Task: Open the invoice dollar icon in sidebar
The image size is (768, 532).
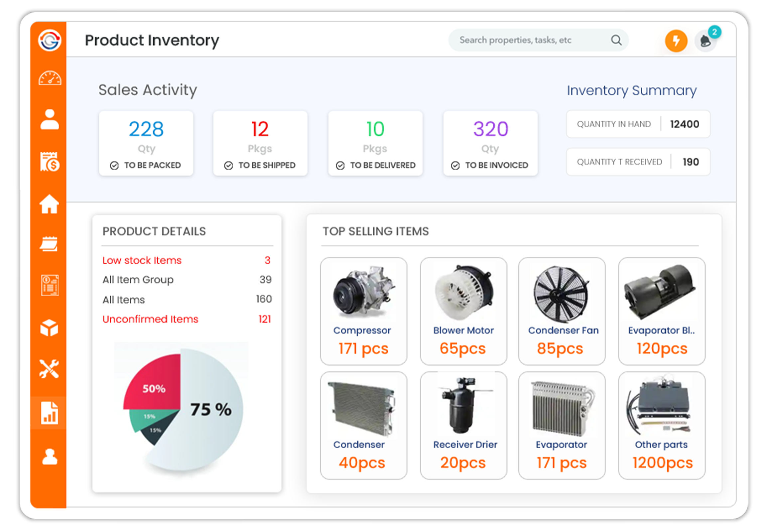Action: [x=50, y=162]
